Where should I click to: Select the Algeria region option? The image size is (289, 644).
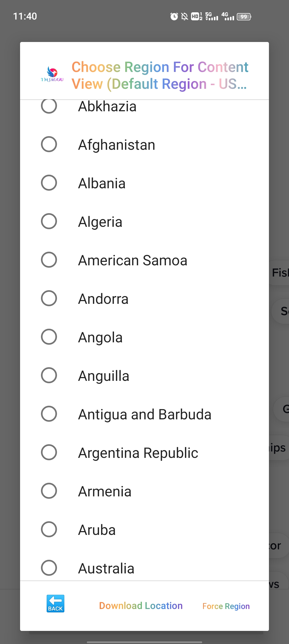point(49,221)
